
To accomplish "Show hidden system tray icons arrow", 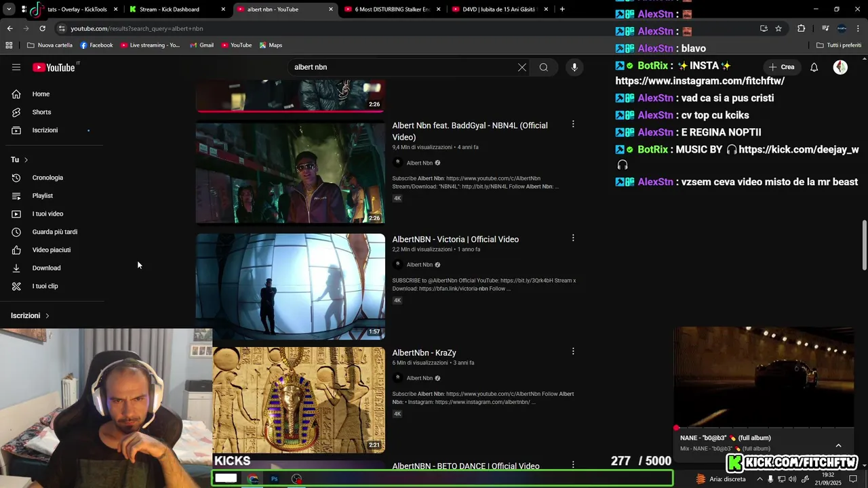I will pyautogui.click(x=759, y=479).
